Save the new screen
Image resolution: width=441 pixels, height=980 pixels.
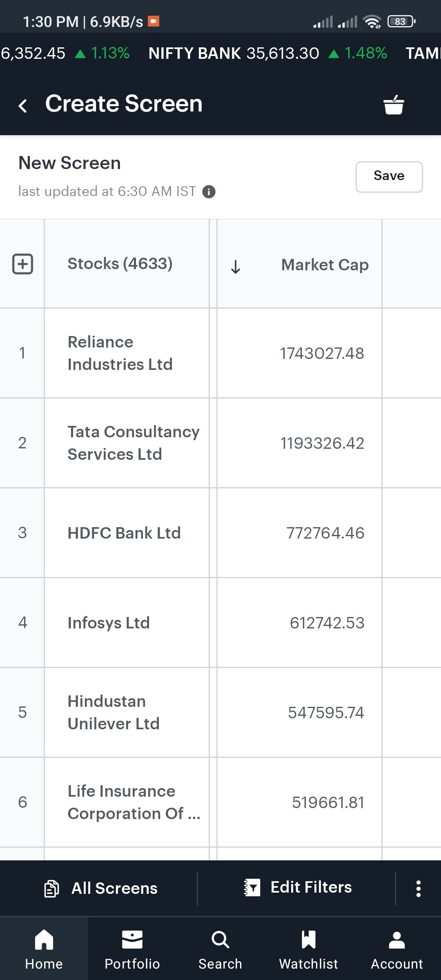pyautogui.click(x=389, y=177)
